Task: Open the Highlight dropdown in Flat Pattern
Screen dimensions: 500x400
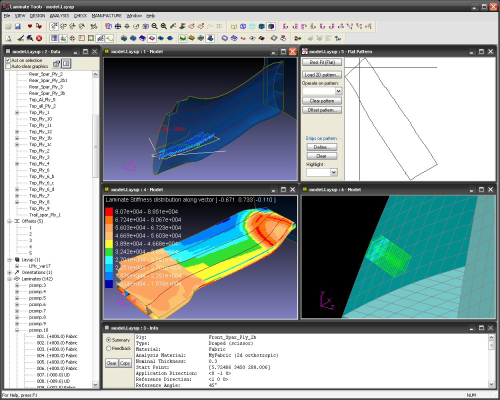Action: pyautogui.click(x=334, y=172)
